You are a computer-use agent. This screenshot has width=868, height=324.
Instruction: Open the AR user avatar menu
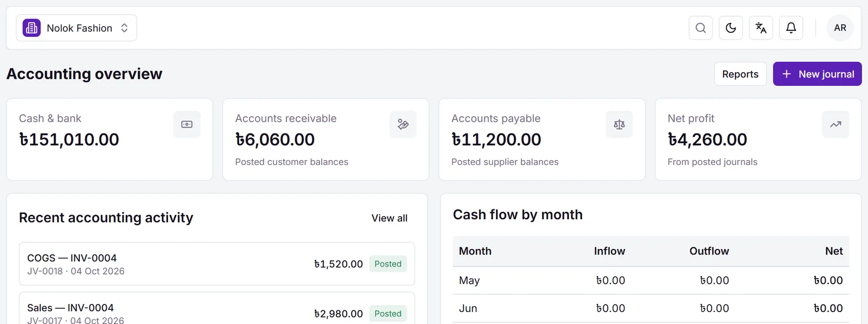[x=840, y=28]
